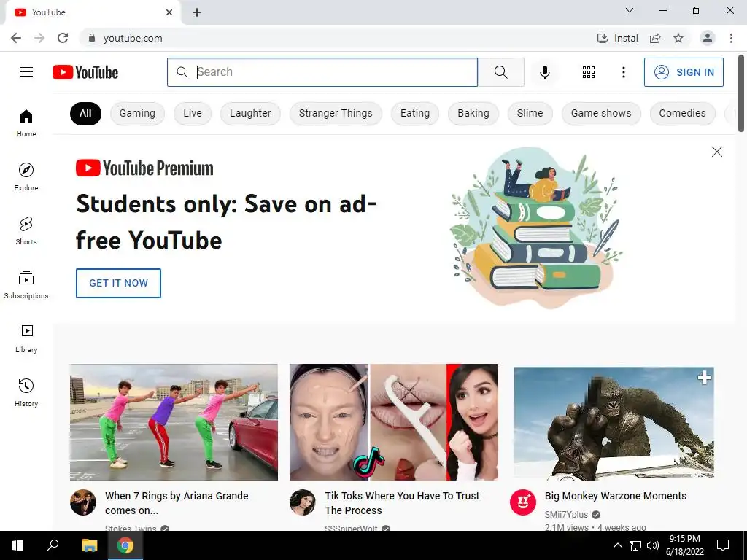Open File Explorer from taskbar
Viewport: 747px width, 560px height.
pyautogui.click(x=89, y=545)
